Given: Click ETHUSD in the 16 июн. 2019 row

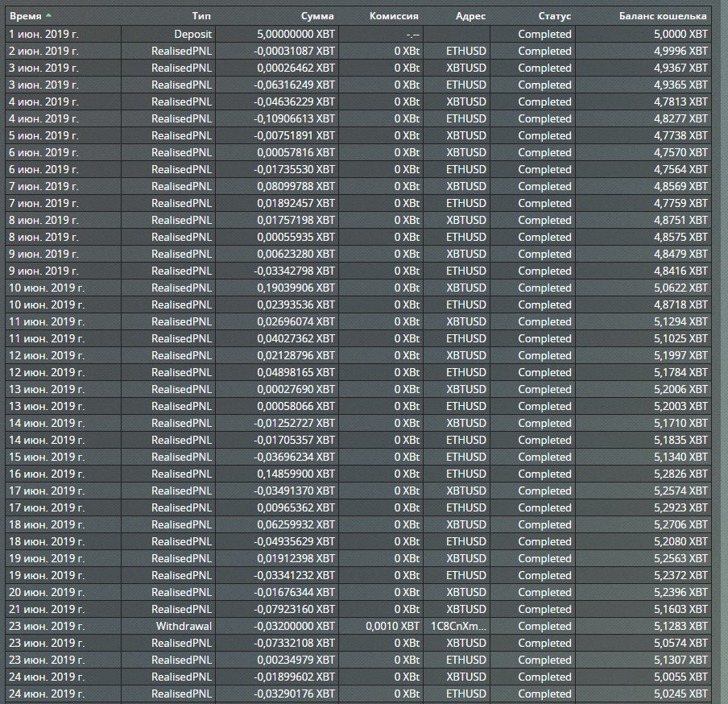Looking at the screenshot, I should pyautogui.click(x=466, y=474).
